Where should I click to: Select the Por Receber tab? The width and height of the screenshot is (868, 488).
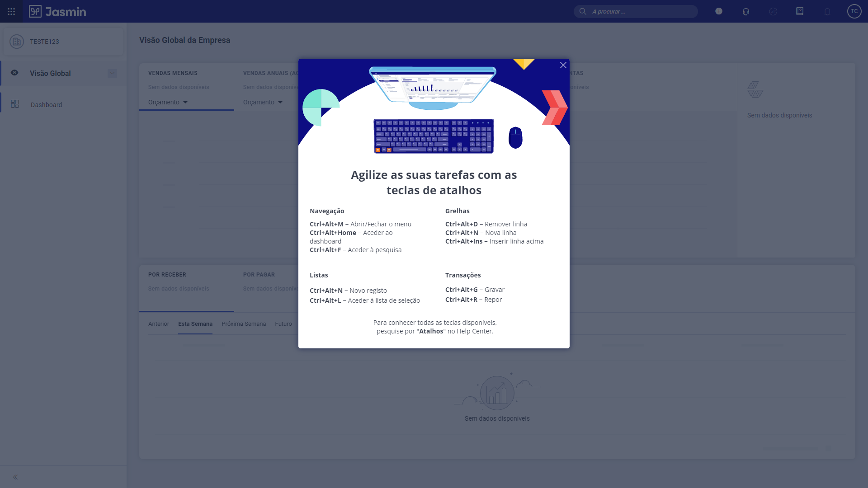187,288
